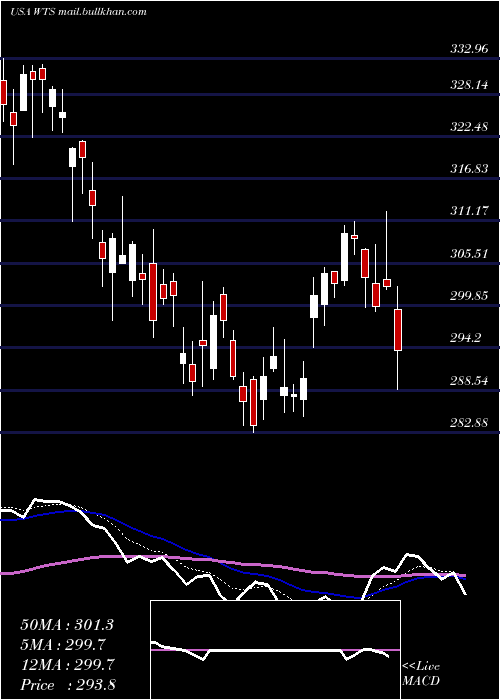Click inside the MACD inset chart box
The image size is (500, 700).
pyautogui.click(x=275, y=650)
